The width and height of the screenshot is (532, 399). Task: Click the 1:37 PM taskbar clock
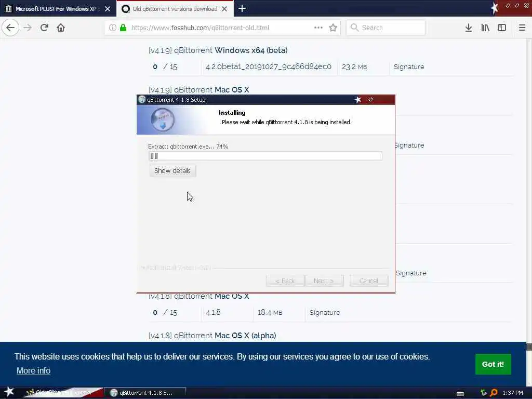pos(513,393)
